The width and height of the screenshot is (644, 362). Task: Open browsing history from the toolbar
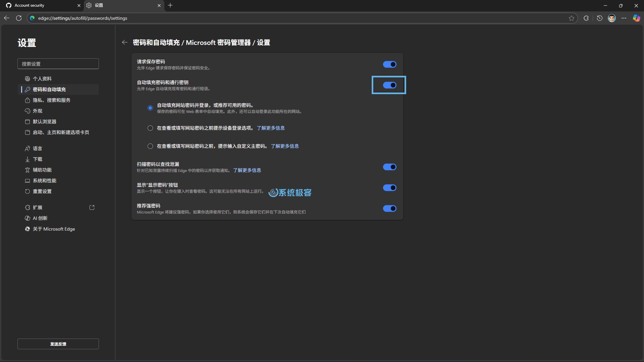(x=599, y=18)
